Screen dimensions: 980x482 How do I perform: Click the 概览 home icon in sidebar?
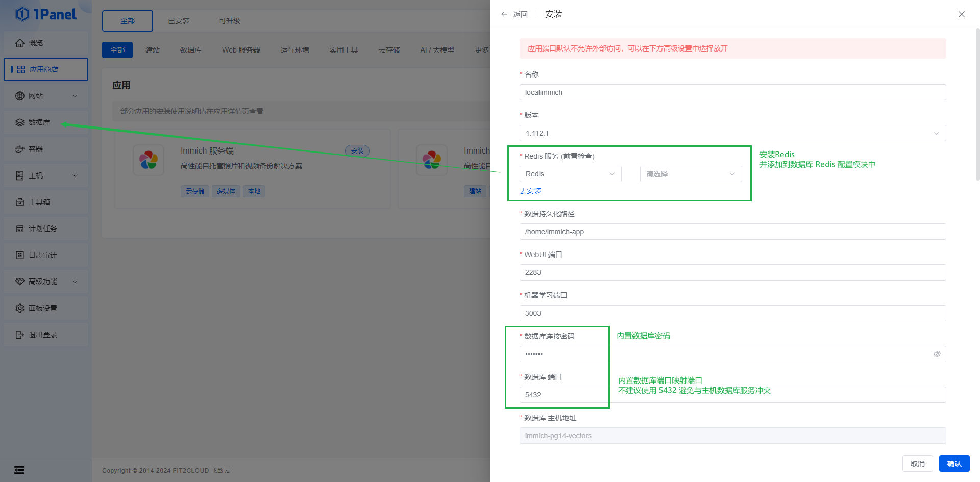point(20,43)
